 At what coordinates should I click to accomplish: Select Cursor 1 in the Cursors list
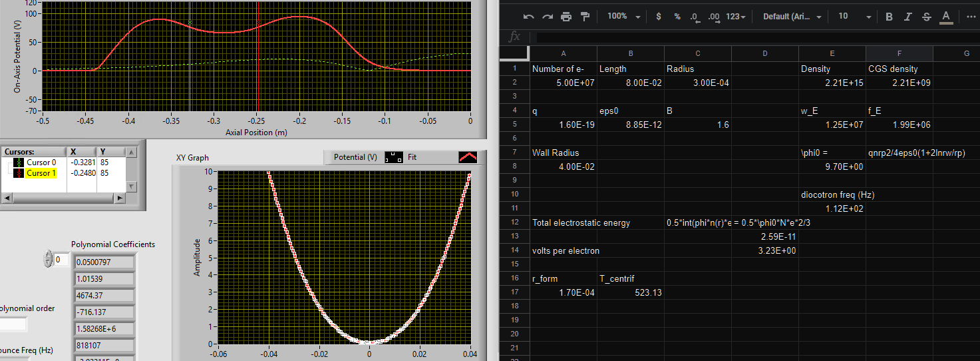[40, 173]
